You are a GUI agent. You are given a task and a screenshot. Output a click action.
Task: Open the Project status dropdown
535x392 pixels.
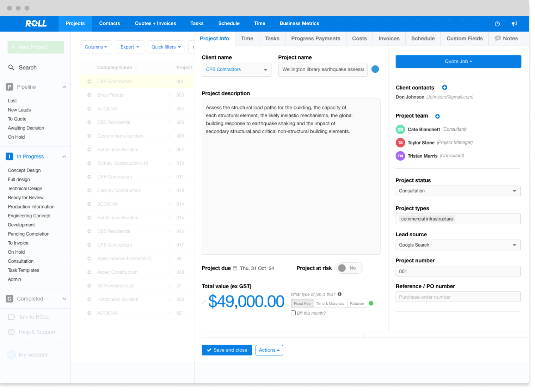(458, 191)
